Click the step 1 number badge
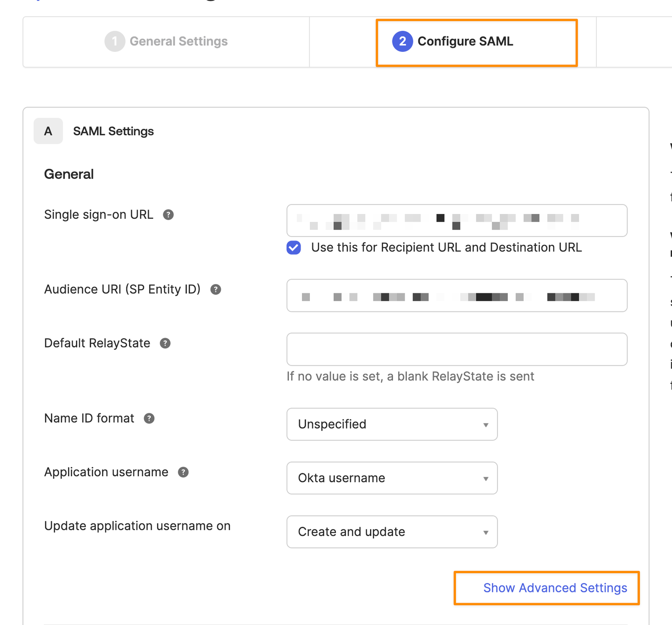The width and height of the screenshot is (672, 625). (x=115, y=42)
